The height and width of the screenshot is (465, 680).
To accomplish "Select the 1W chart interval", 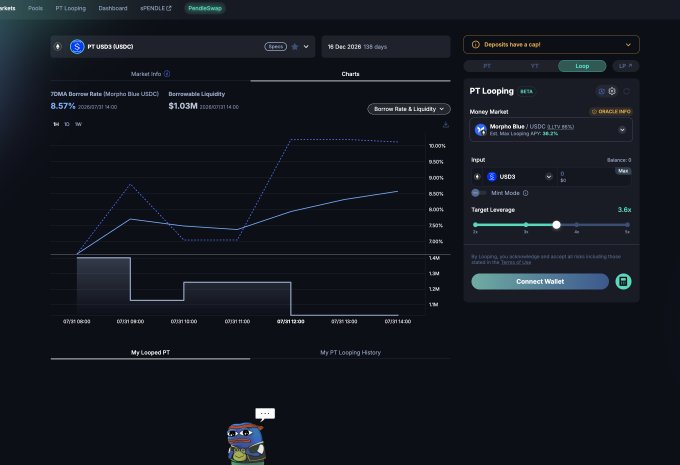I will pyautogui.click(x=78, y=124).
